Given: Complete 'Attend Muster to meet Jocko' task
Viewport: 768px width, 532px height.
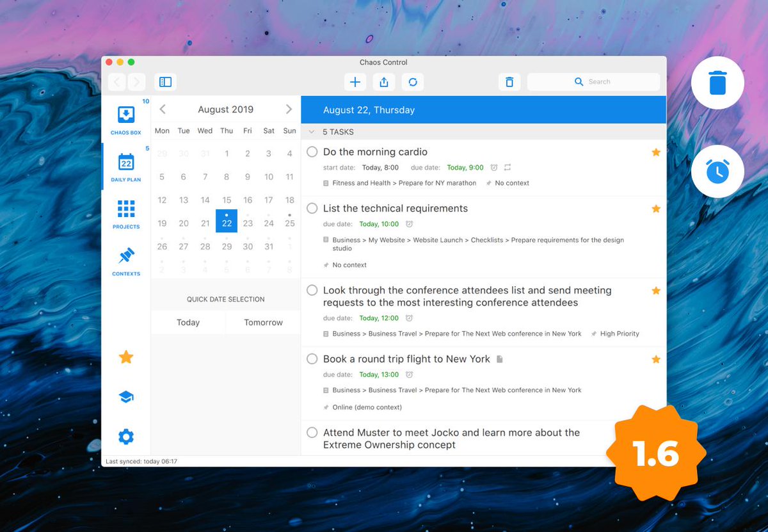Looking at the screenshot, I should (x=312, y=433).
